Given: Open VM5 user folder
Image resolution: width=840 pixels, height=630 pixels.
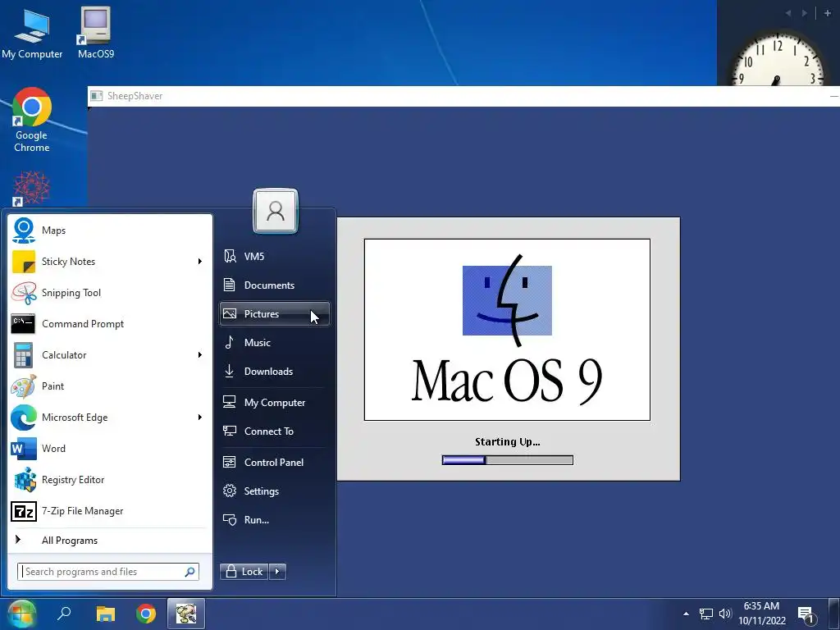Looking at the screenshot, I should click(x=274, y=256).
